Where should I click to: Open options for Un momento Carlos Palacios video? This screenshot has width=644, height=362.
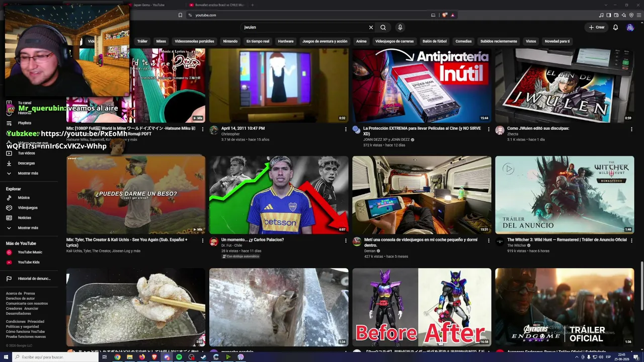pyautogui.click(x=346, y=241)
